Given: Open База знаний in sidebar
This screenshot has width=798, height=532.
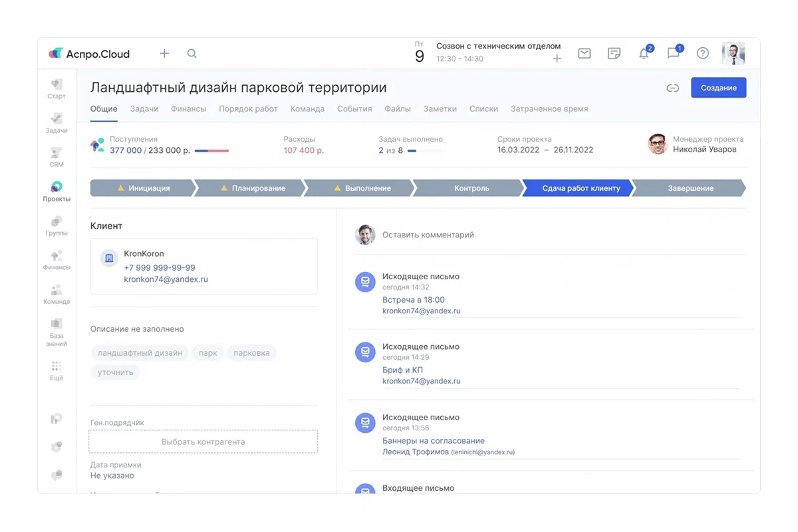Looking at the screenshot, I should tap(57, 331).
